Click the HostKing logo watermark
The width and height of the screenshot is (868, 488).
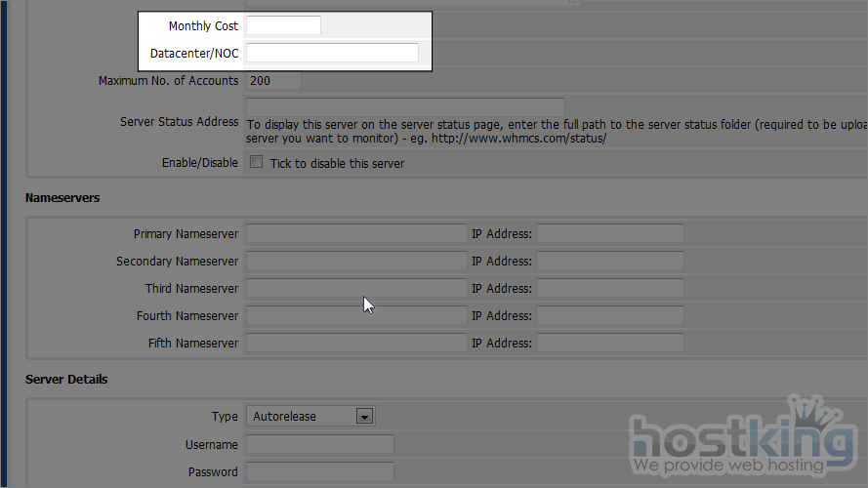pos(742,441)
